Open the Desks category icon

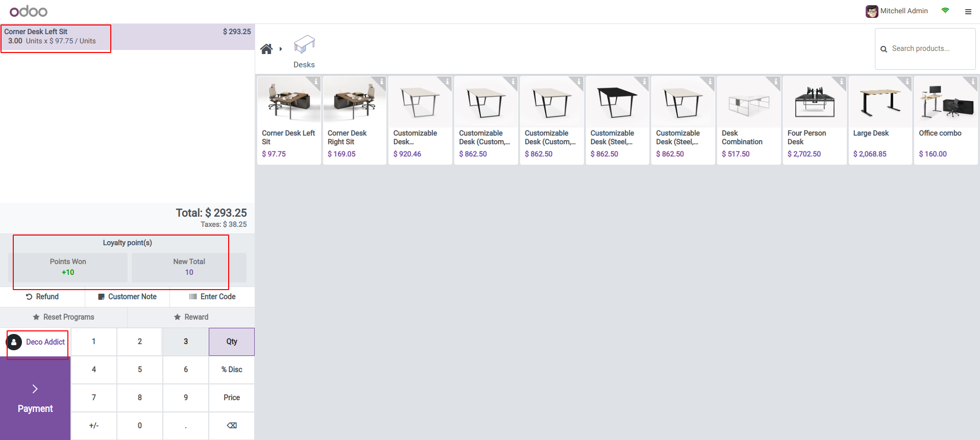(304, 45)
